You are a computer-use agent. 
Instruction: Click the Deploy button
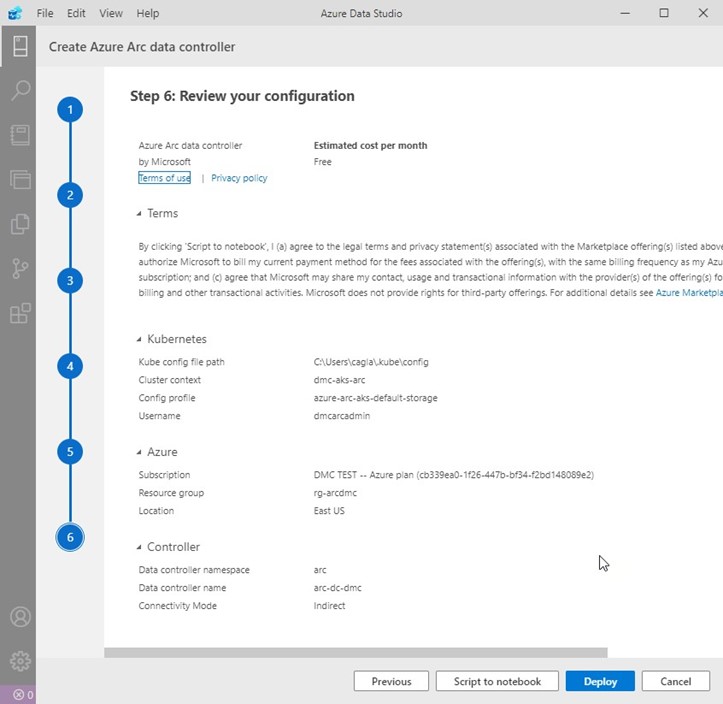point(600,681)
